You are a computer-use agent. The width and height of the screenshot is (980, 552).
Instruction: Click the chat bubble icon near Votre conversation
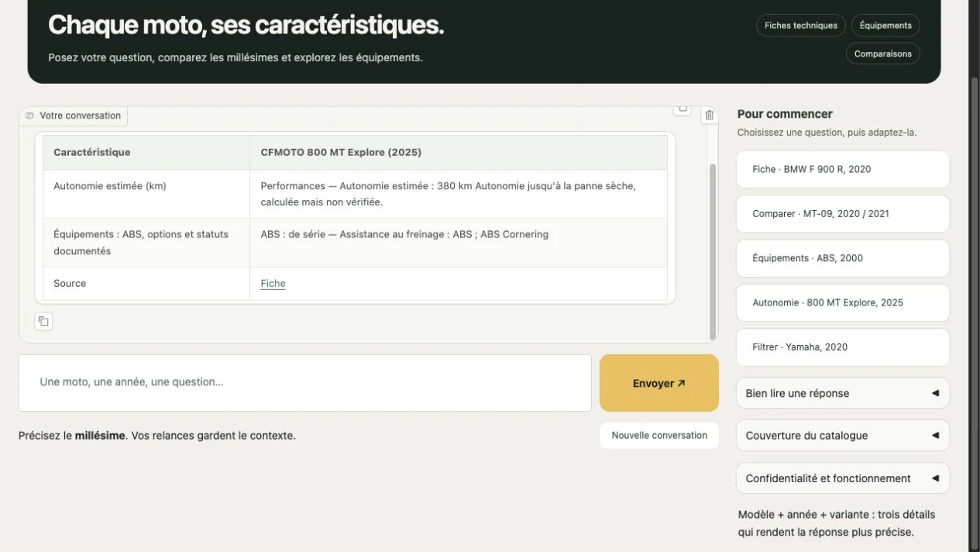click(x=29, y=116)
